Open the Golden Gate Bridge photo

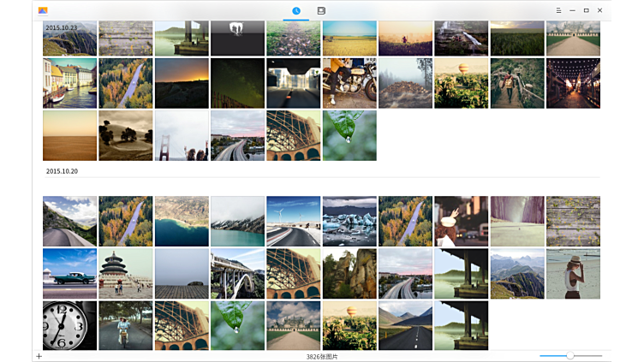click(182, 135)
